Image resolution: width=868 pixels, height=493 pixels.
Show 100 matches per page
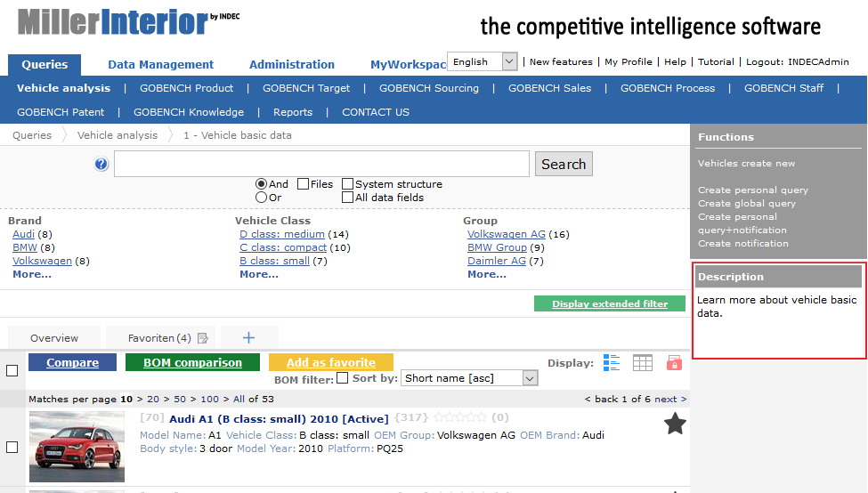(x=210, y=399)
